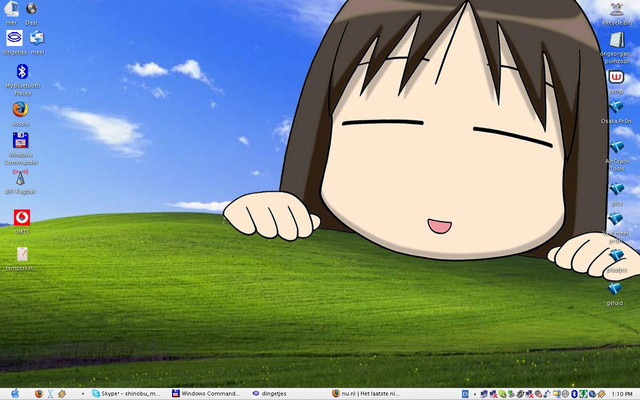Click the Apple-logo start button
The height and width of the screenshot is (400, 640).
pyautogui.click(x=15, y=393)
